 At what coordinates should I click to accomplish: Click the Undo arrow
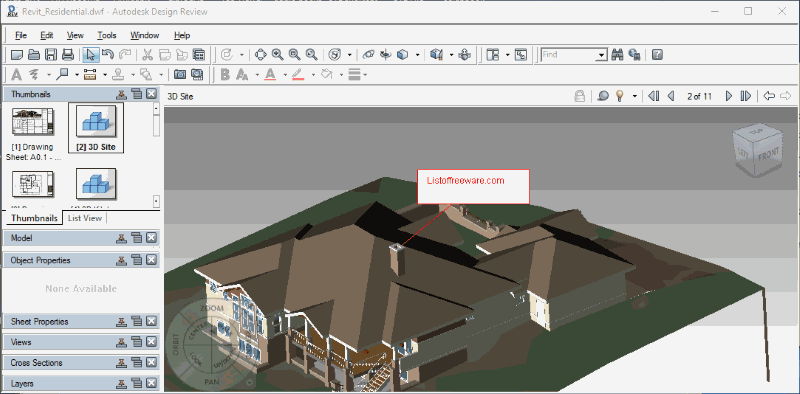coord(108,55)
